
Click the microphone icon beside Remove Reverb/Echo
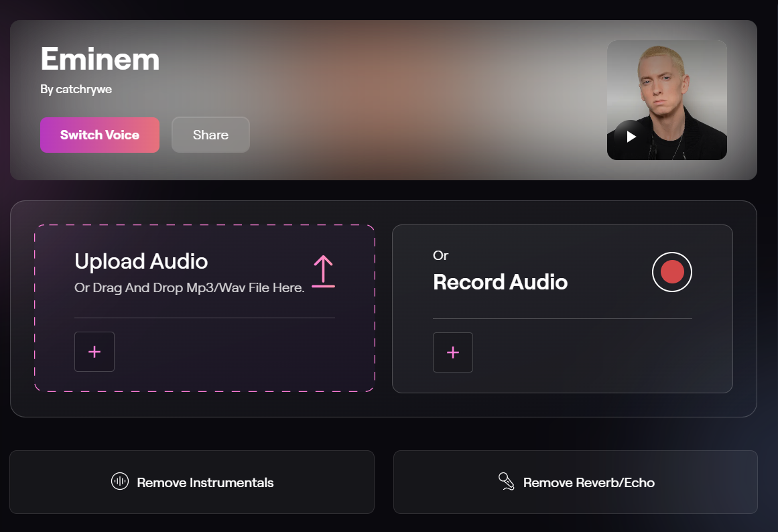(x=506, y=481)
